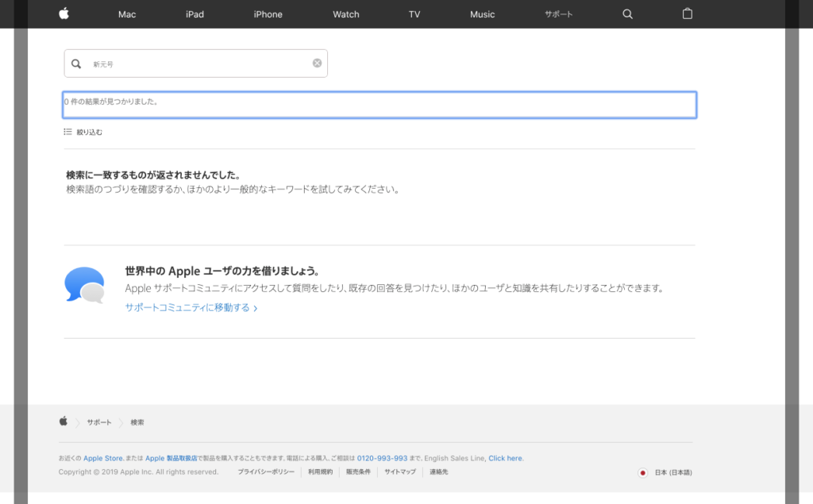Open the 利用規約 footer link
813x504 pixels.
[321, 471]
